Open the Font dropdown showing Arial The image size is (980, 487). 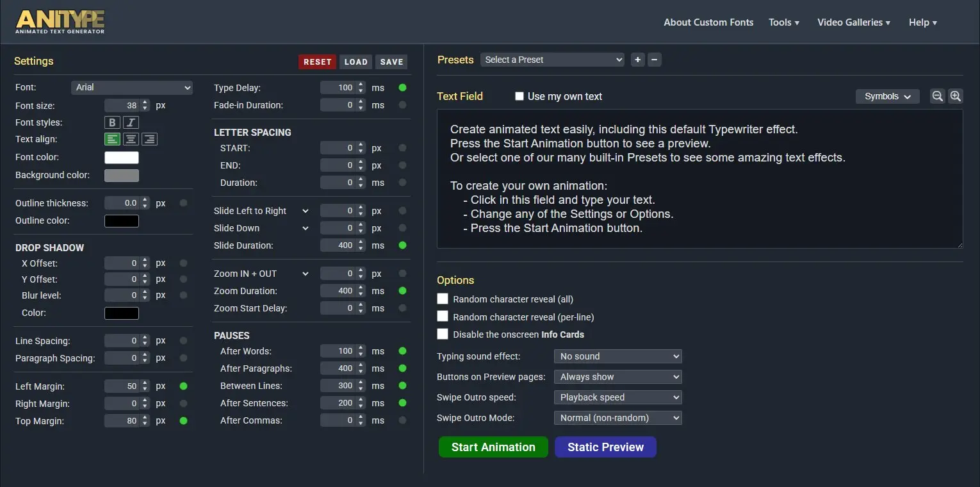coord(132,87)
